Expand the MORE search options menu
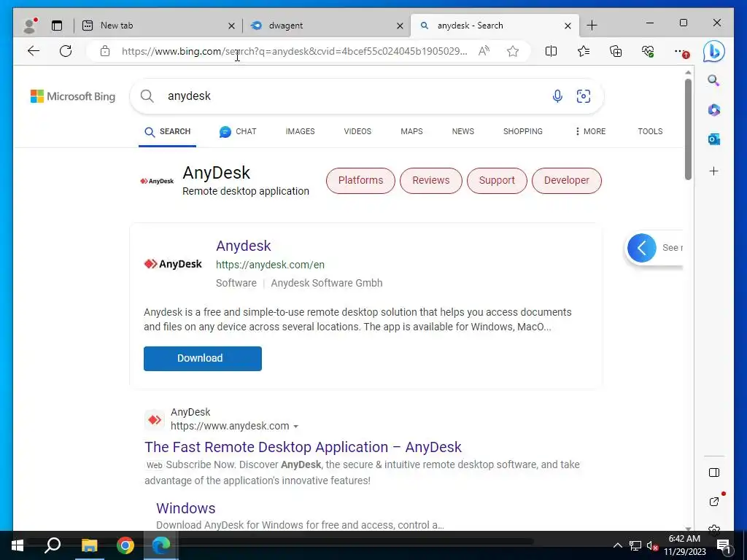 pyautogui.click(x=590, y=131)
